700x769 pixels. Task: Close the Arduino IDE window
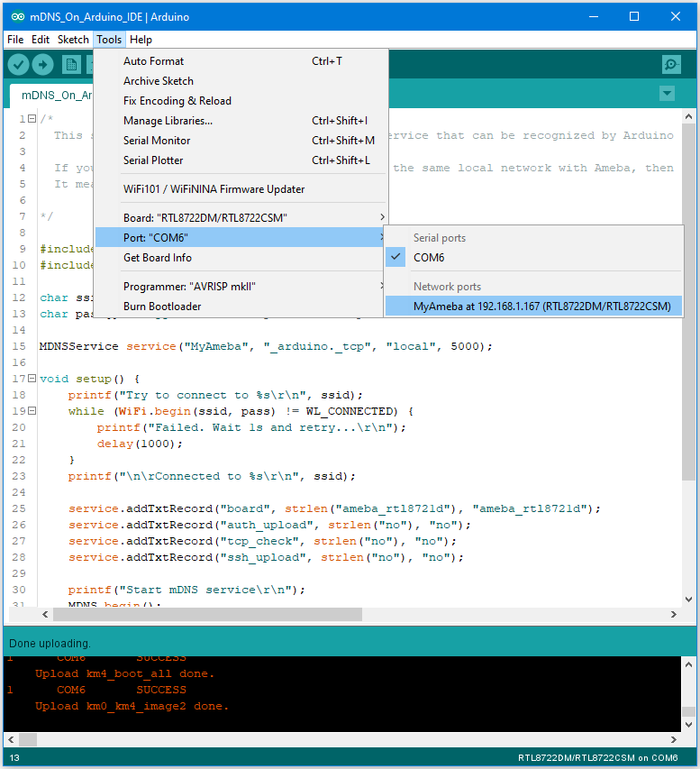pos(675,16)
